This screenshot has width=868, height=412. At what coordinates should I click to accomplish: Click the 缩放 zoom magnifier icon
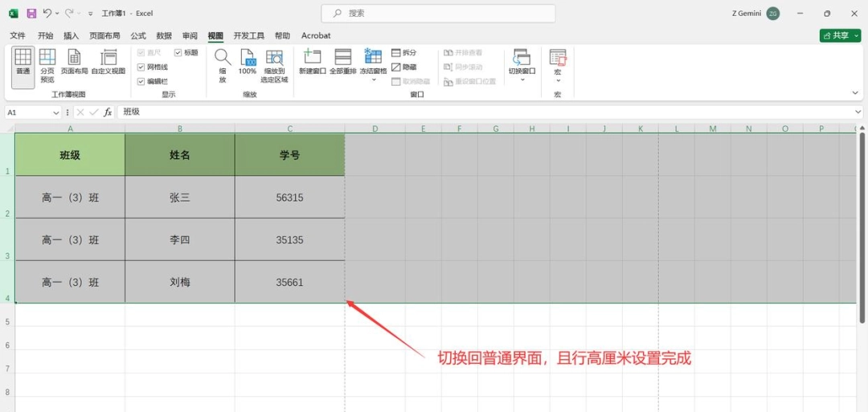pyautogui.click(x=223, y=56)
